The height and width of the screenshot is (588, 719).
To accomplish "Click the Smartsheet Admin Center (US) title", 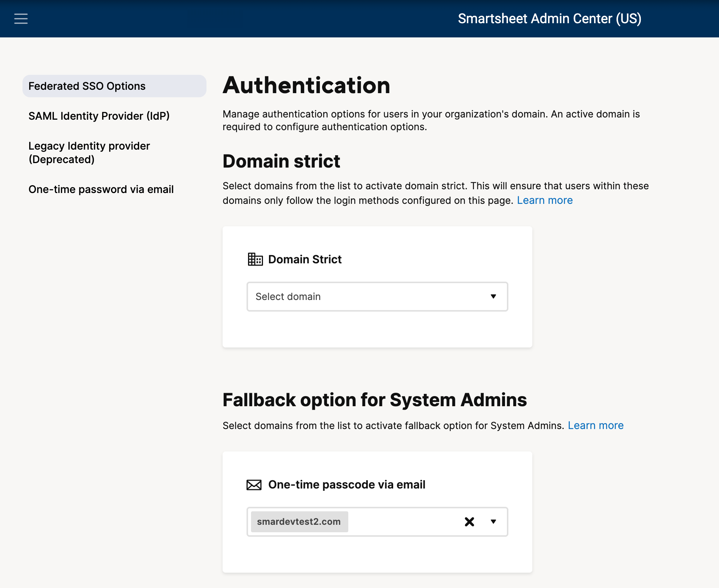I will point(550,19).
